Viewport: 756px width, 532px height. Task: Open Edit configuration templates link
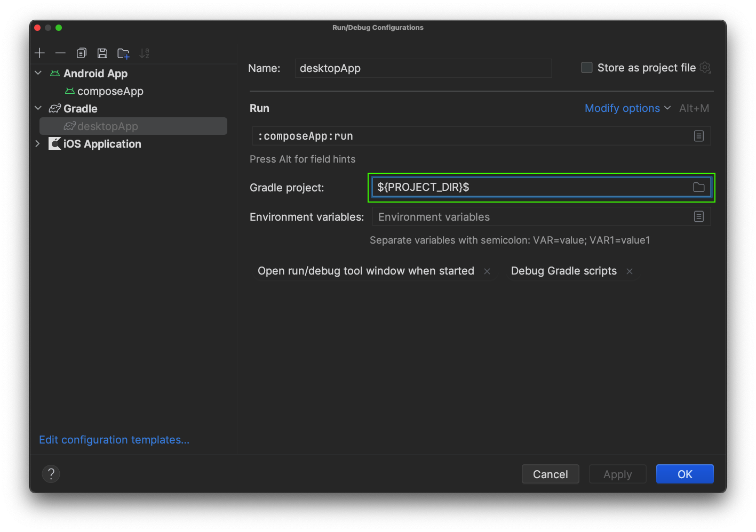pyautogui.click(x=114, y=440)
